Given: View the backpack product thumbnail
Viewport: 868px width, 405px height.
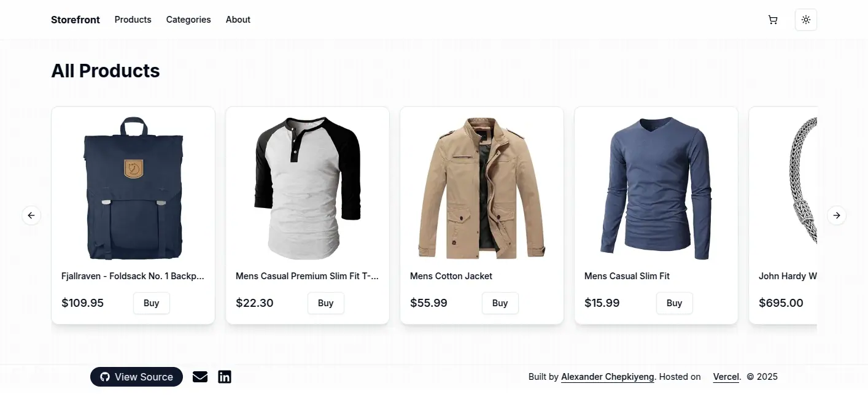Looking at the screenshot, I should (x=133, y=187).
